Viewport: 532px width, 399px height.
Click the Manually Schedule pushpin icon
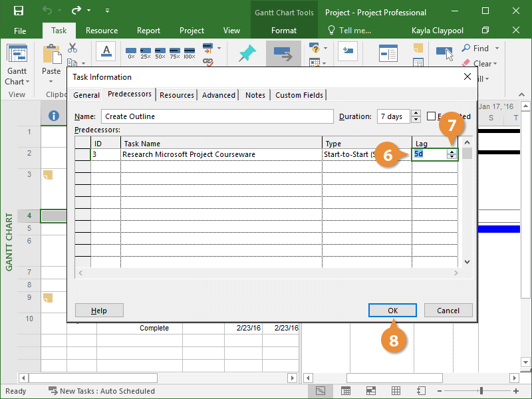[x=247, y=55]
